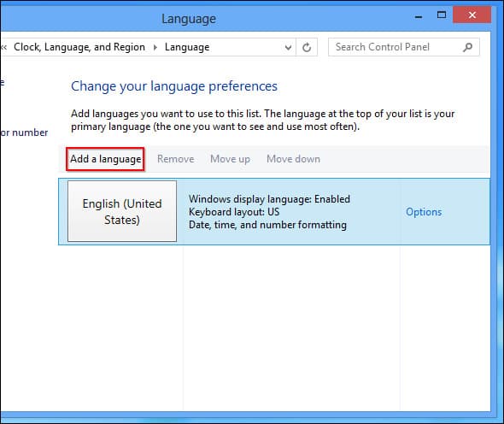Click the Windows display language: Enabled text
The height and width of the screenshot is (424, 504).
tap(269, 199)
